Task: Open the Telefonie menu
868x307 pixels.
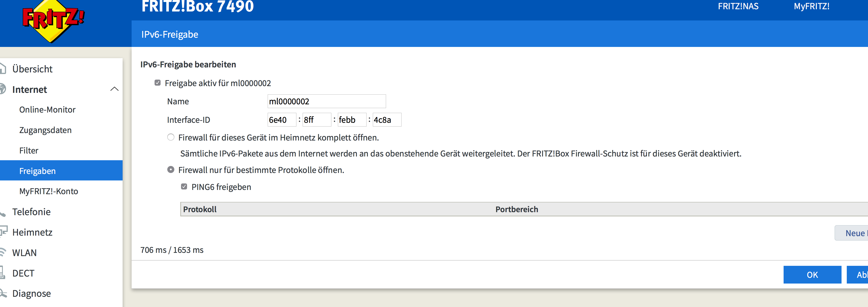Action: [x=31, y=212]
